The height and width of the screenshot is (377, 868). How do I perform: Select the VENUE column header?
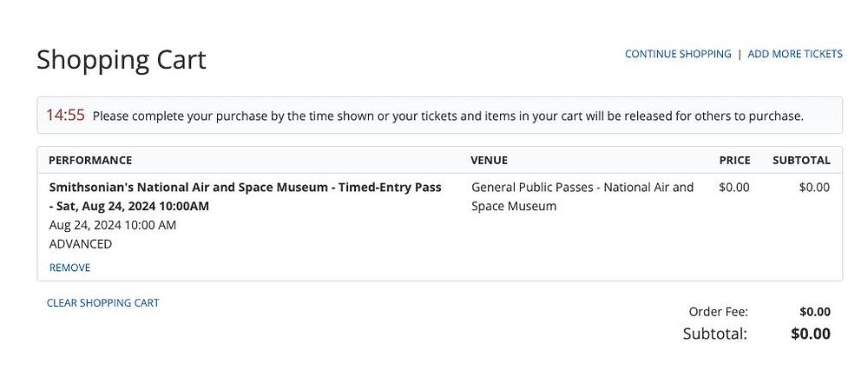pyautogui.click(x=489, y=161)
